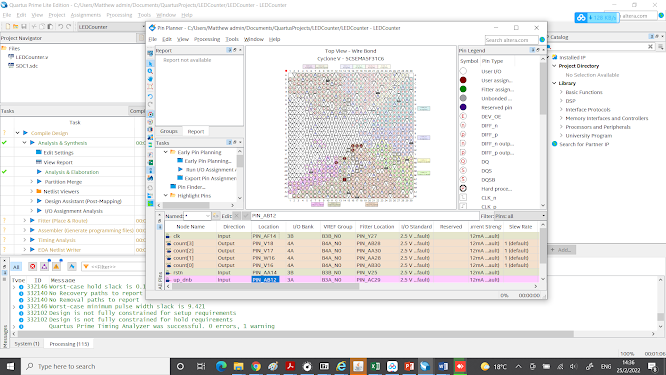This screenshot has width=666, height=375.
Task: Select the pointer selection tool in Pin Planner
Action: [x=150, y=64]
